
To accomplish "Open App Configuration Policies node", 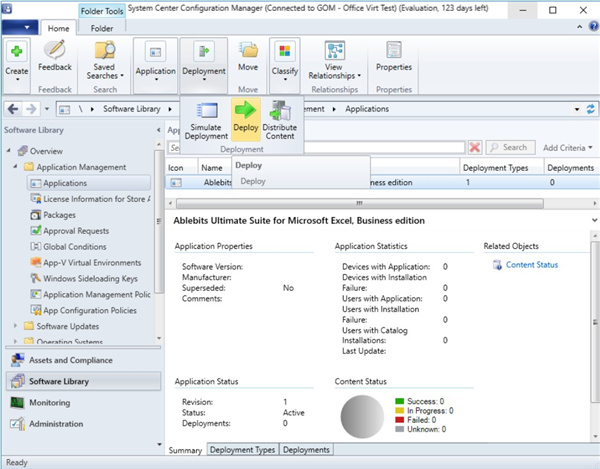I will (x=83, y=310).
